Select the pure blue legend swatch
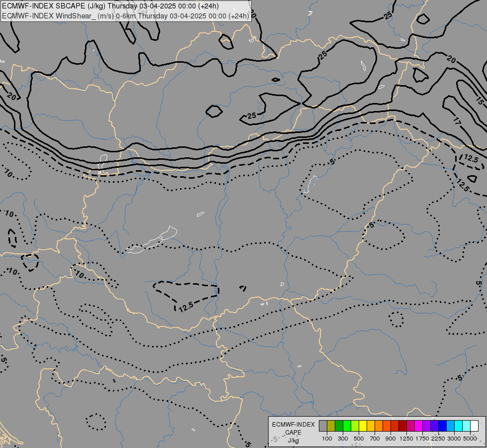Viewport: 487px width, 448px height. tap(443, 426)
